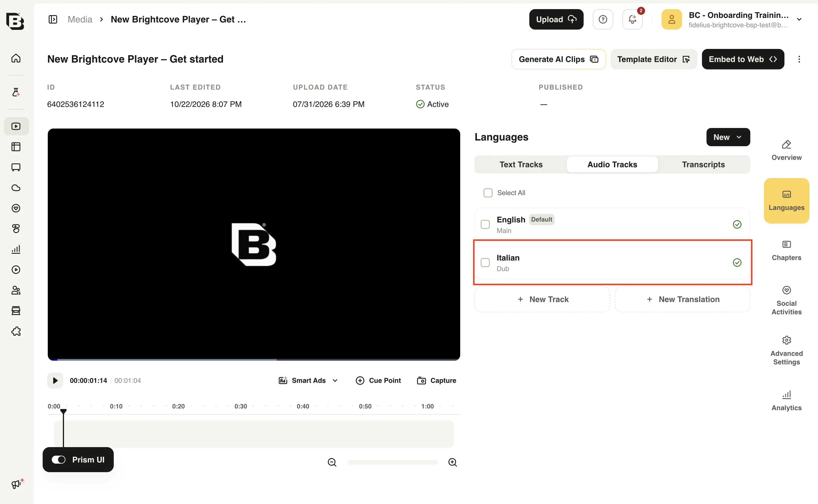Click the zoom in magnifier icon

[x=452, y=462]
